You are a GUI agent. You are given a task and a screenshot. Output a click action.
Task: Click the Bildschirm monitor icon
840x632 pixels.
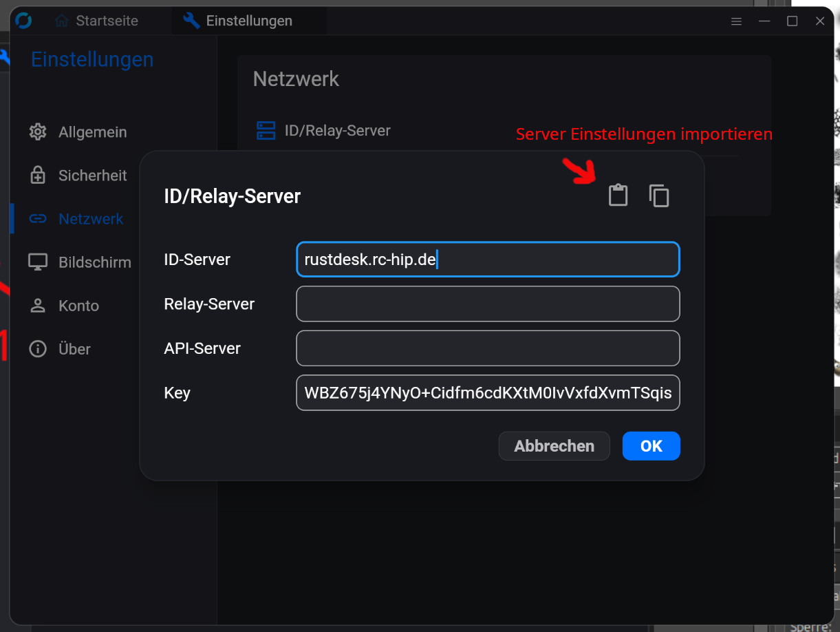point(38,262)
